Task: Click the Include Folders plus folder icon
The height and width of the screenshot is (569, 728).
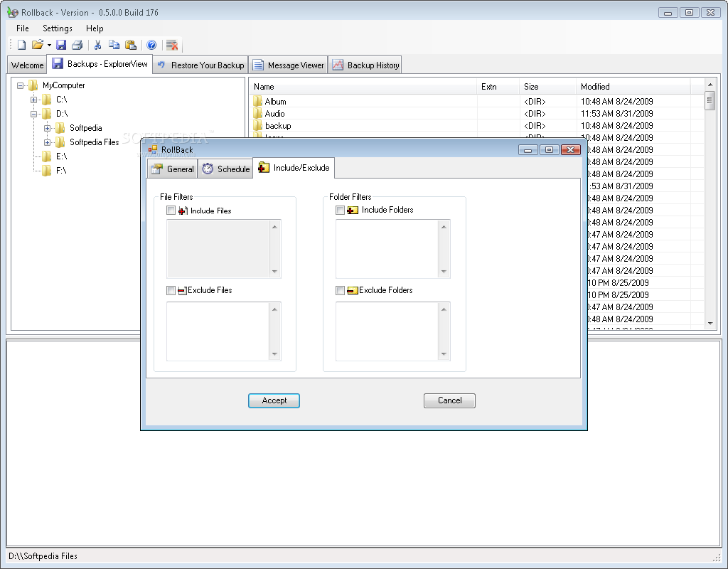Action: 353,210
